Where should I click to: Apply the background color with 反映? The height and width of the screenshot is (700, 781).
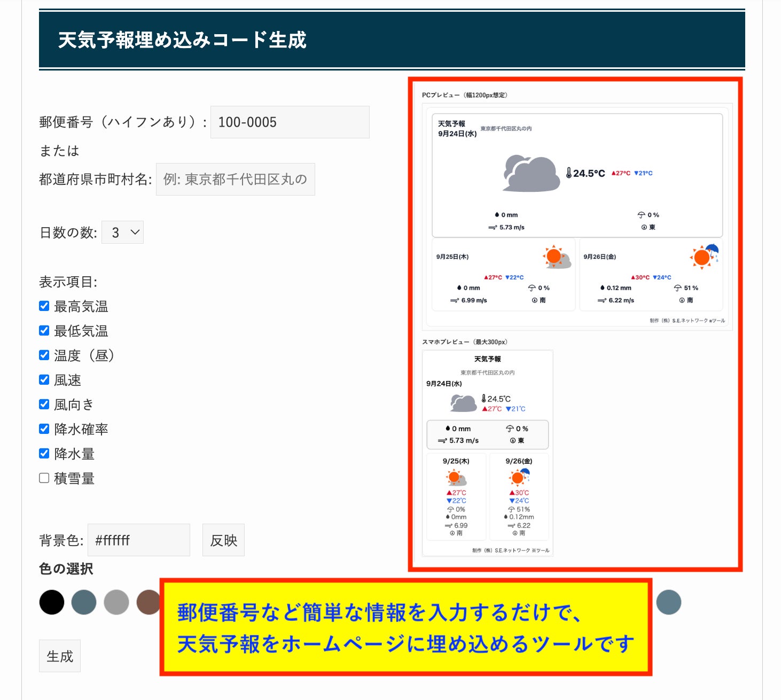[x=223, y=540]
